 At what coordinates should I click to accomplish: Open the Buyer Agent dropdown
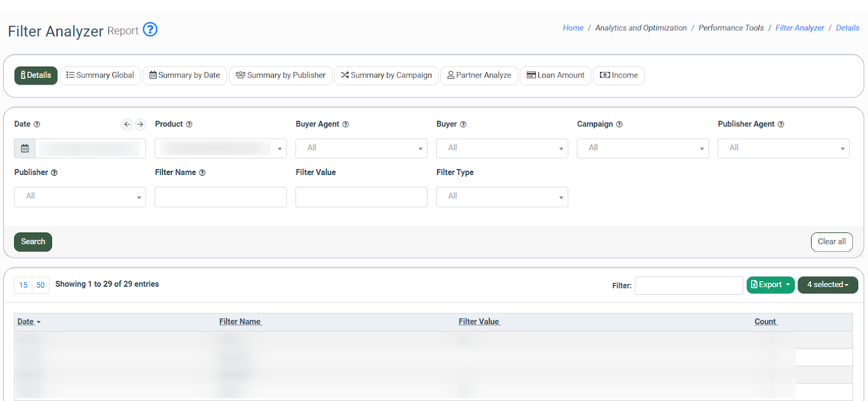tap(361, 148)
